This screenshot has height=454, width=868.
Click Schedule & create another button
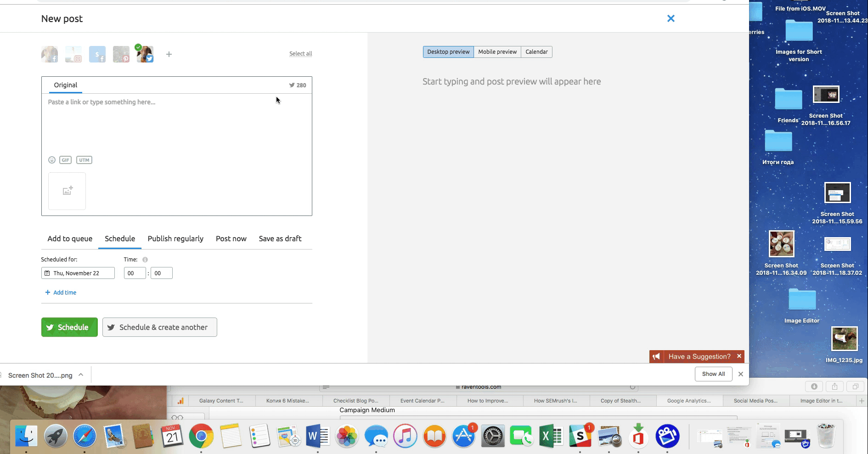[159, 327]
